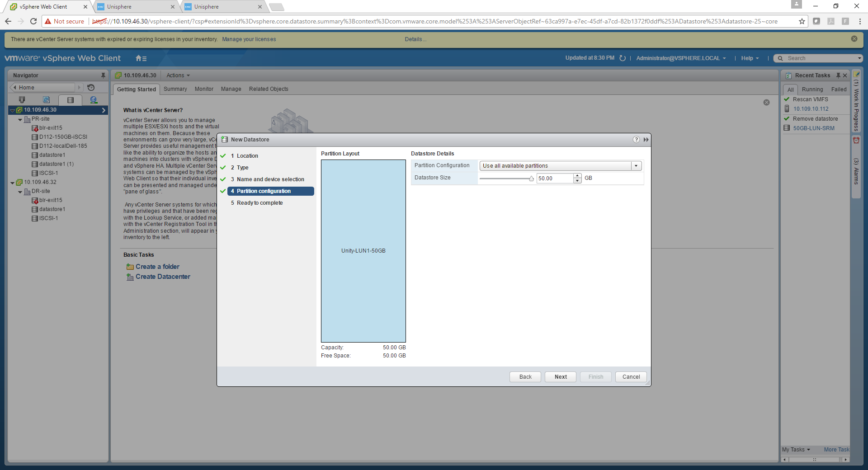Open the Partition Configuration dropdown
The image size is (868, 470).
636,166
